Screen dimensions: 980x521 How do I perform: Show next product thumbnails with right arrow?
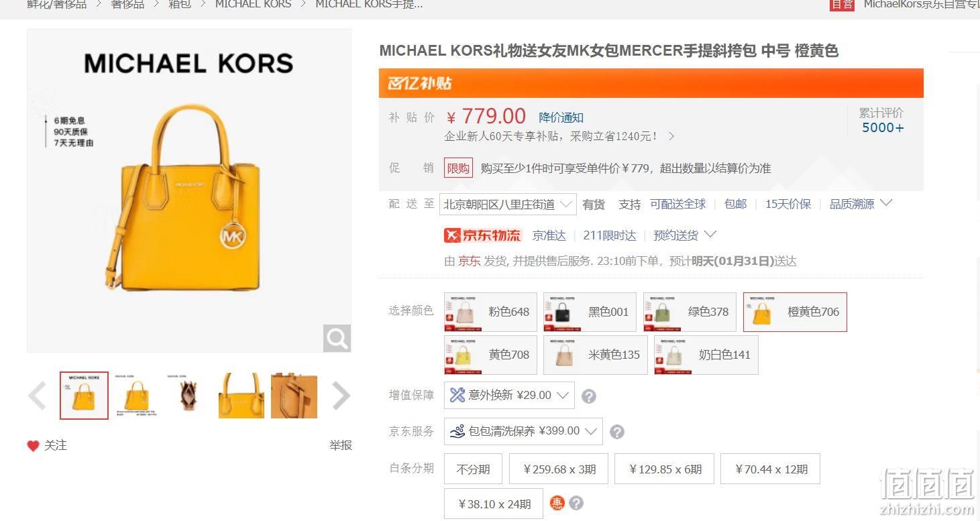click(341, 396)
